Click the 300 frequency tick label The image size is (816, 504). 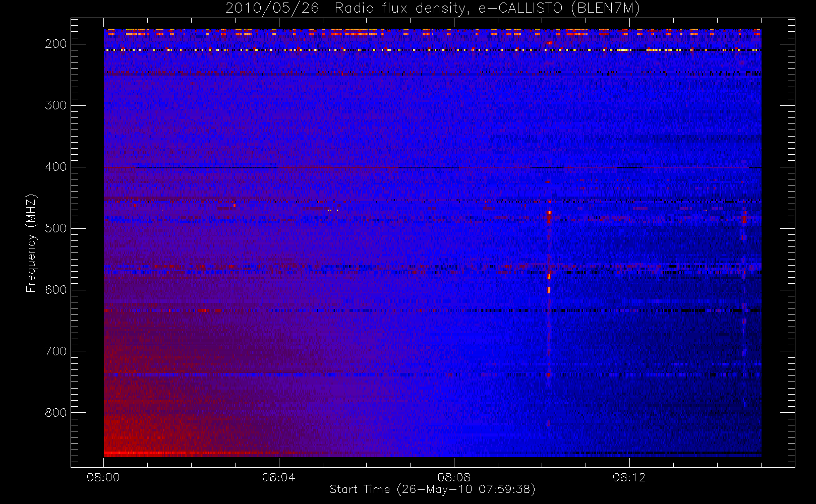pyautogui.click(x=55, y=105)
